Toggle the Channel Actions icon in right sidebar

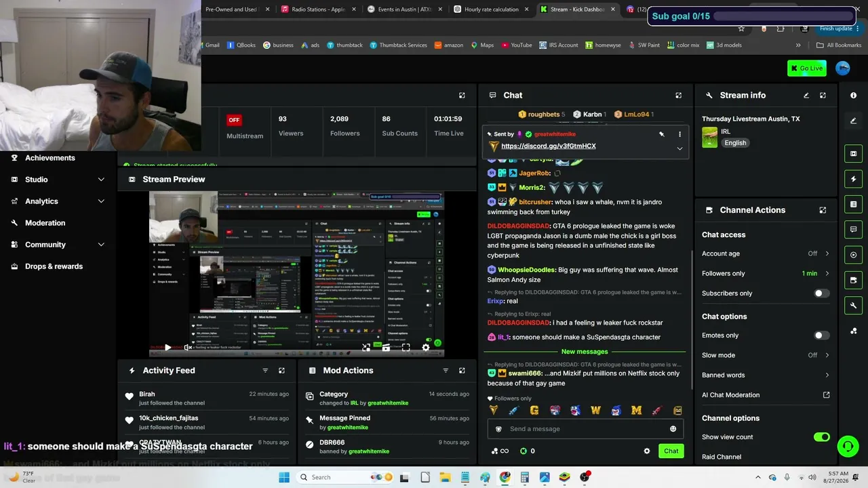[x=853, y=280]
